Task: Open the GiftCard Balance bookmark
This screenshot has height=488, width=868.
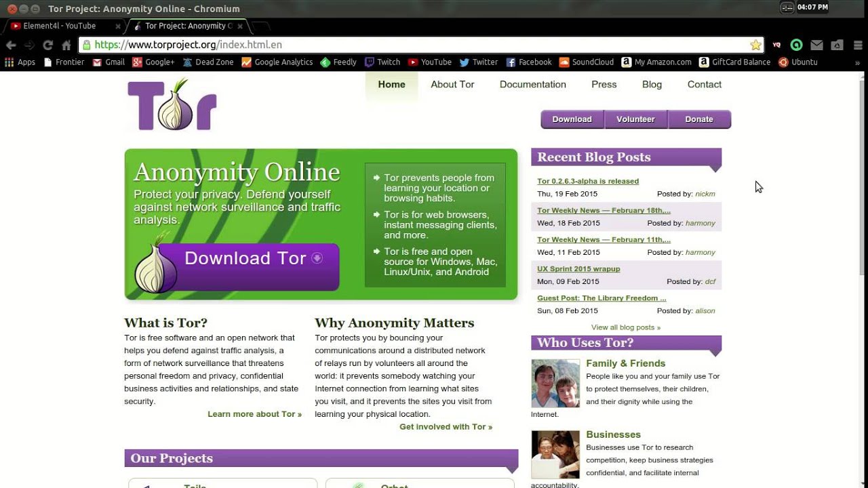Action: point(734,62)
